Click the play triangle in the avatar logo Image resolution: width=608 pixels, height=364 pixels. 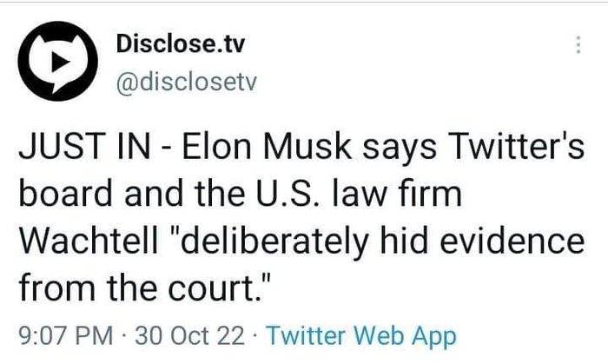click(x=54, y=63)
